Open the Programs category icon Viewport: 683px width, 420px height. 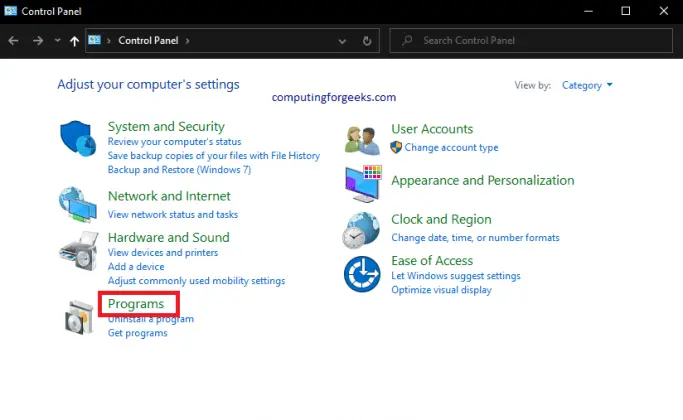click(78, 316)
